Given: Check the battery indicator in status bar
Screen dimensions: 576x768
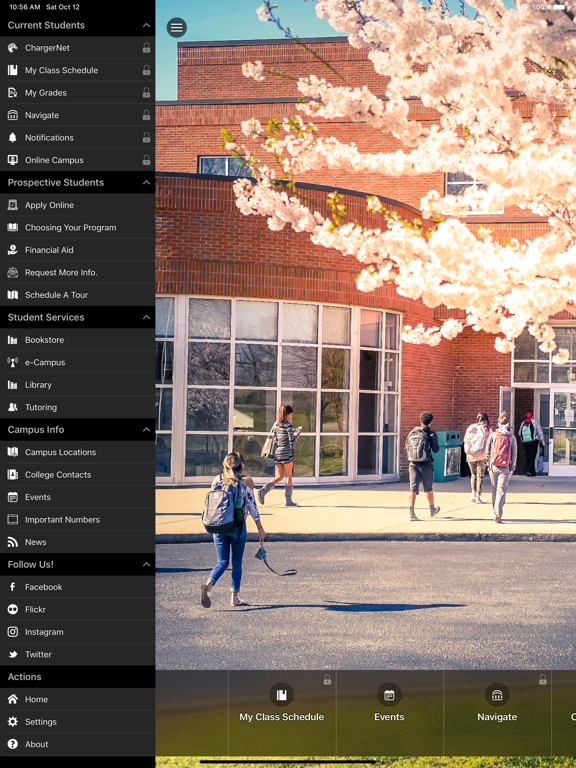Looking at the screenshot, I should (559, 7).
